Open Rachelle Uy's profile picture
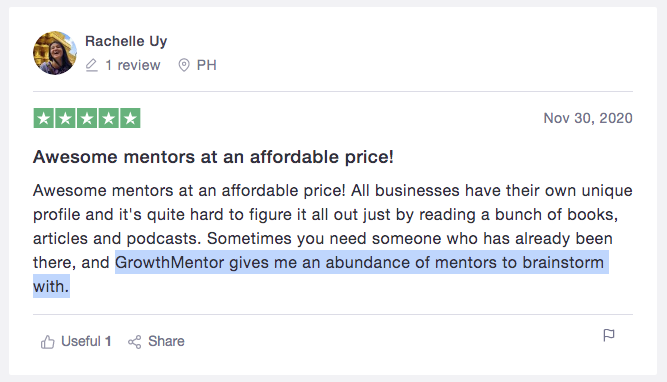 click(55, 53)
